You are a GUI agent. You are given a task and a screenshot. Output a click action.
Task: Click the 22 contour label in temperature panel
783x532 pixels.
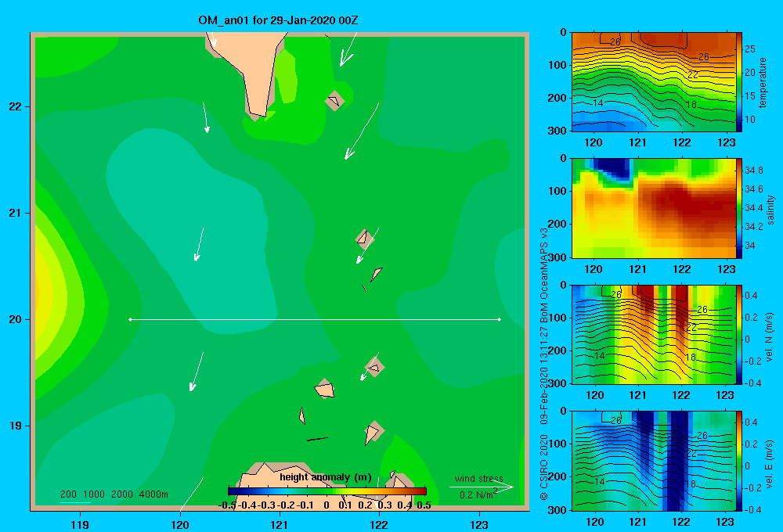click(x=693, y=75)
